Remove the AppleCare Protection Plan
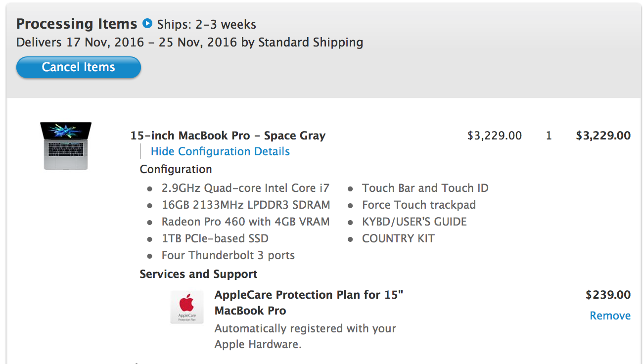The width and height of the screenshot is (643, 364). (x=610, y=316)
